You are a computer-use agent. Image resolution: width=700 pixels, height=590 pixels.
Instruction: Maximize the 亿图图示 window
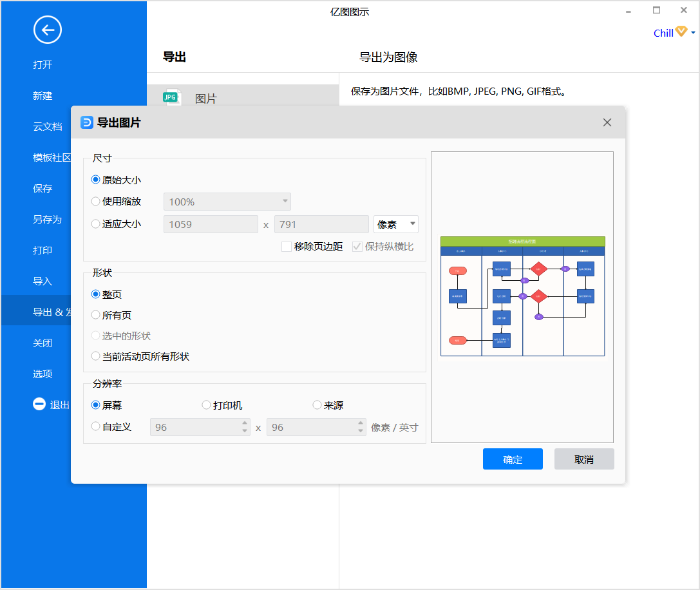(656, 10)
